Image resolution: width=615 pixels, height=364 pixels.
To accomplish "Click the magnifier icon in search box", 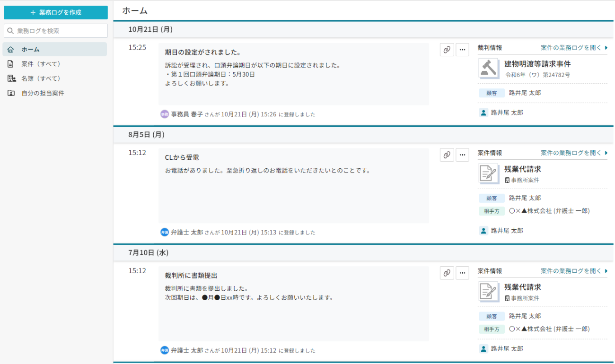I will (11, 31).
